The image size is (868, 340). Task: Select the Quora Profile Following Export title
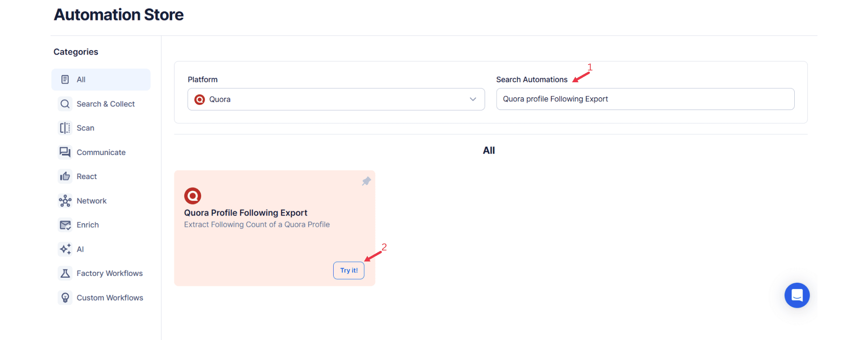pyautogui.click(x=246, y=212)
